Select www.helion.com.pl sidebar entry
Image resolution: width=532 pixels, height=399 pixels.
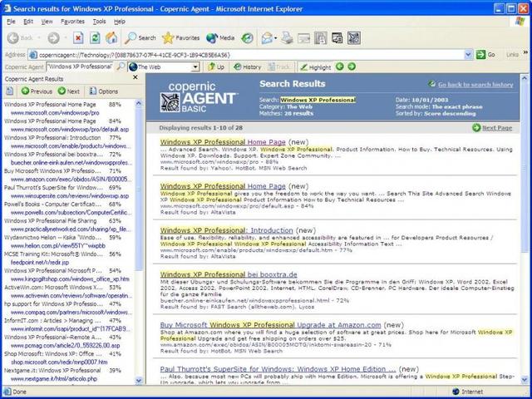(x=58, y=246)
